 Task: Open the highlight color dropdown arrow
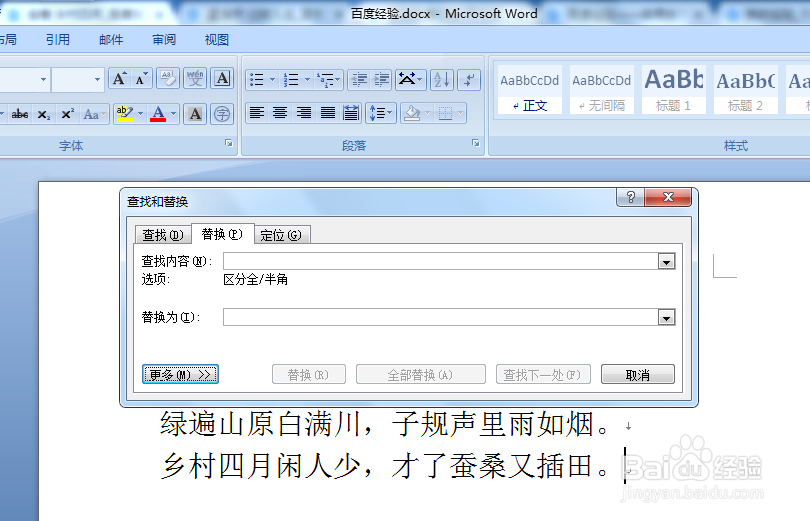[x=141, y=114]
